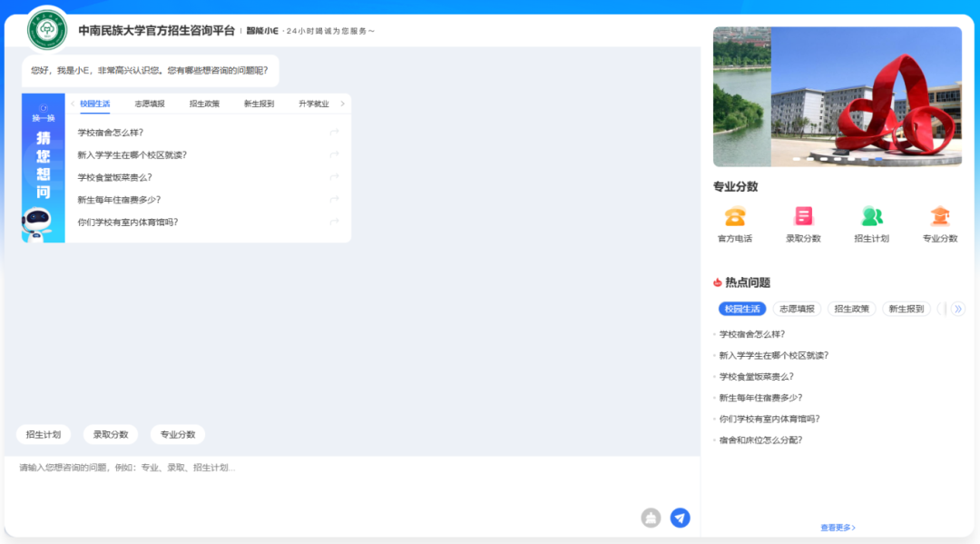Click the broom clear chat icon
Viewport: 980px width, 544px height.
651,518
